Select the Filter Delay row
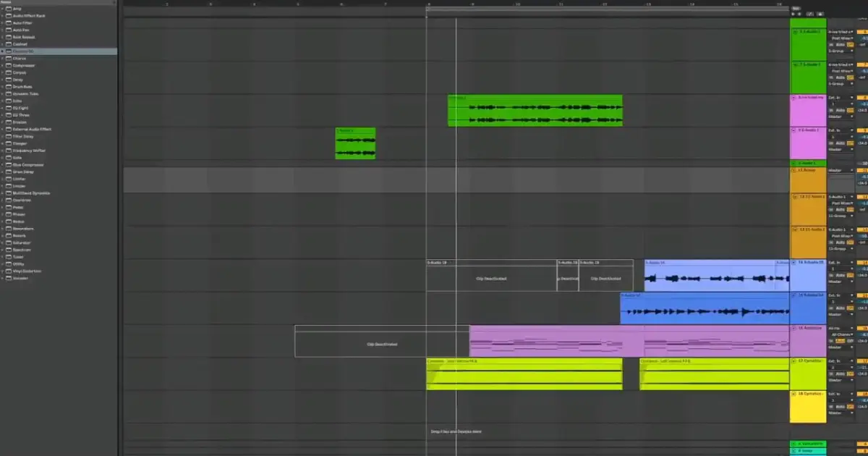The height and width of the screenshot is (456, 868). (x=59, y=136)
